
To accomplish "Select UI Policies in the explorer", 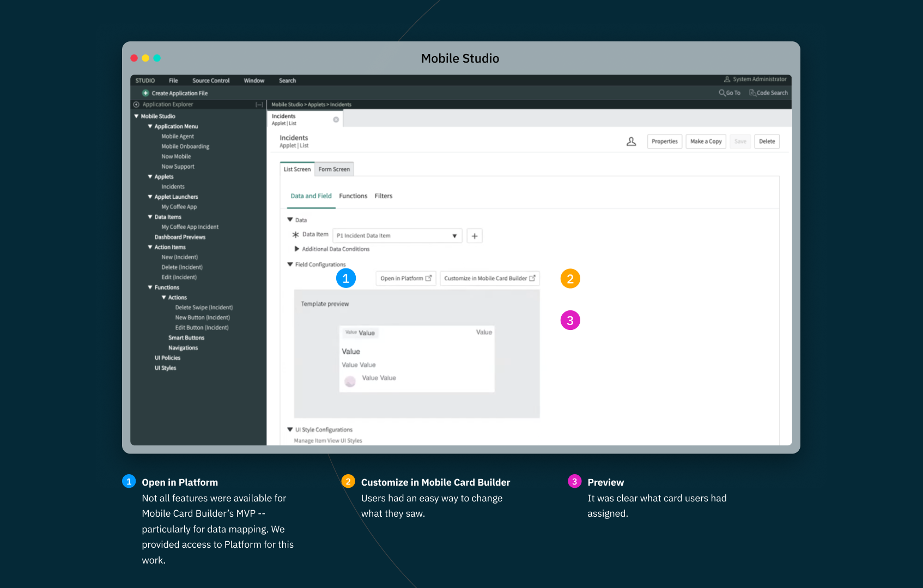I will [x=167, y=358].
